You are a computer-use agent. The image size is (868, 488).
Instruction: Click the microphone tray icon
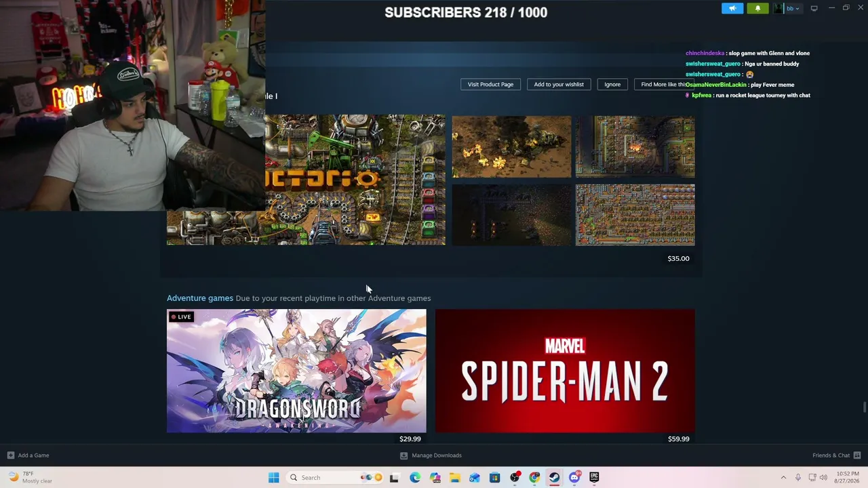798,478
